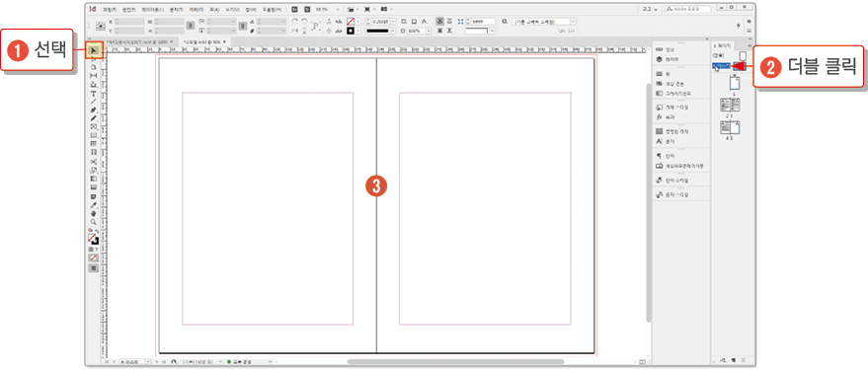The height and width of the screenshot is (370, 868).
Task: Select the Type tool
Action: tap(94, 94)
